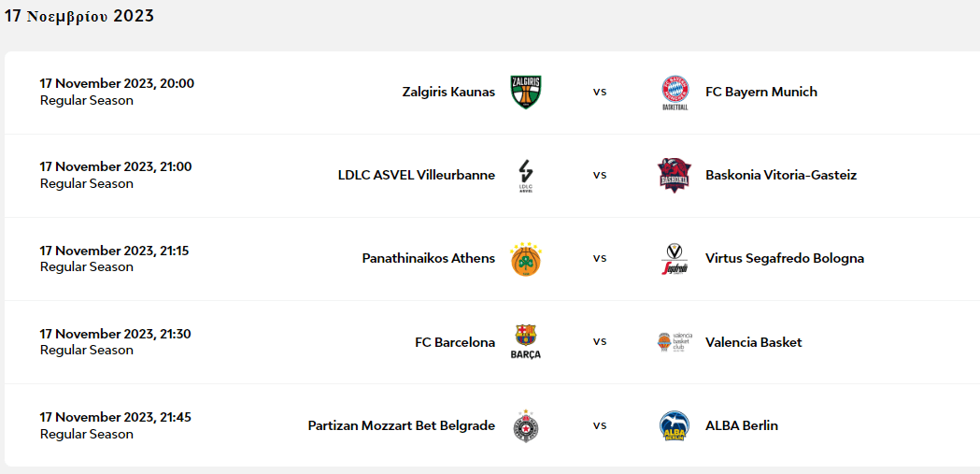980x474 pixels.
Task: Click the FC Barcelona Barça crest
Action: [x=526, y=342]
